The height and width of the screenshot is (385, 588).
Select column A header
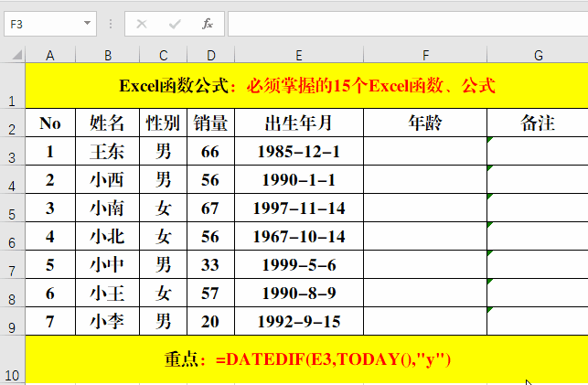pyautogui.click(x=50, y=55)
